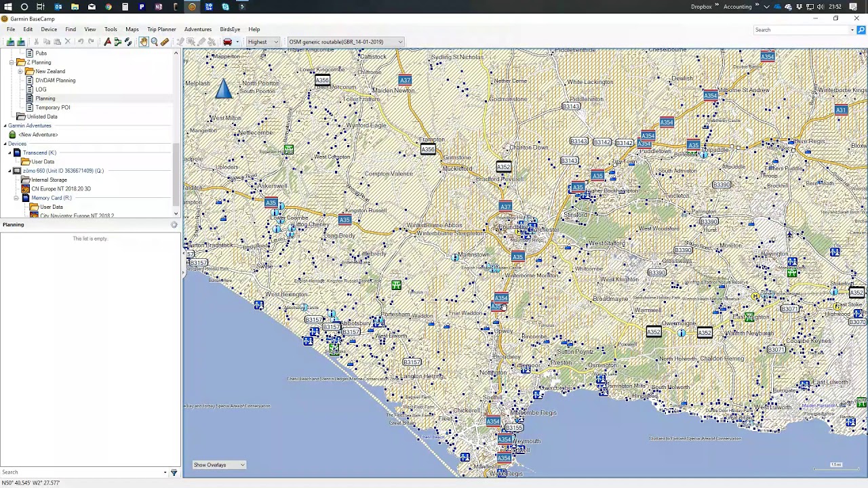The image size is (868, 488).
Task: Activate the Measure ruler tool
Action: [164, 42]
